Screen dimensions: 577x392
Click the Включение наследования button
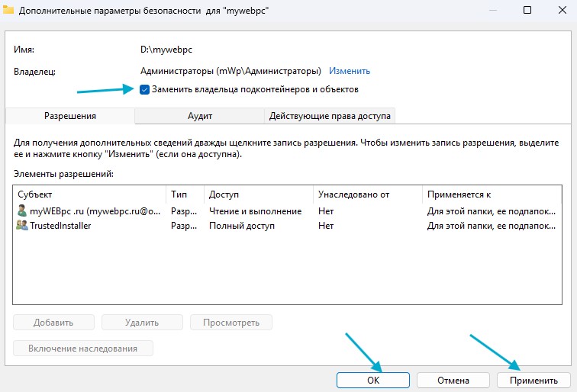click(x=83, y=349)
